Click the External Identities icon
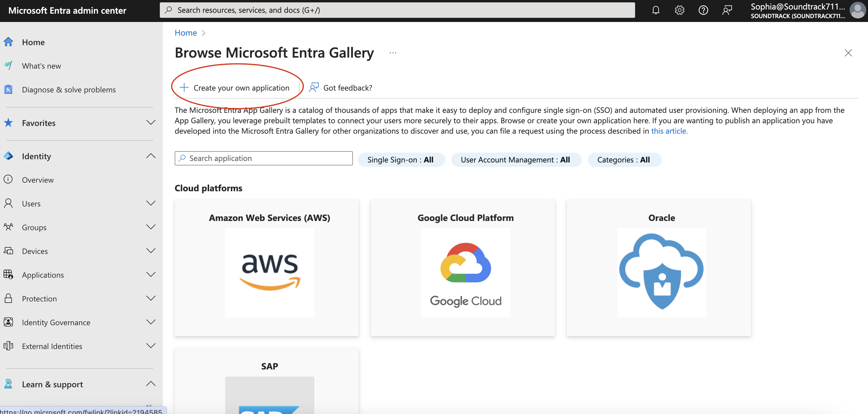This screenshot has width=868, height=414. pos(8,346)
